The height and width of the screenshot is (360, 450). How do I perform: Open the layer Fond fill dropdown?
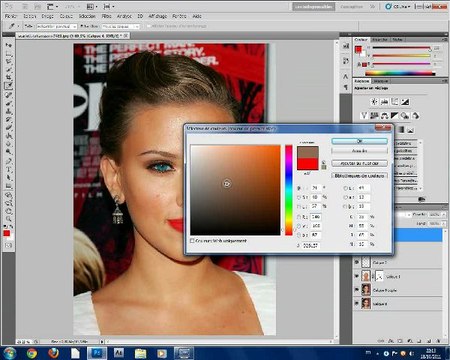tap(443, 223)
